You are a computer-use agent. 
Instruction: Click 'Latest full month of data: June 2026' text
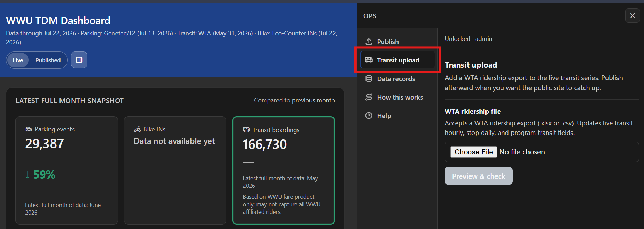(63, 209)
